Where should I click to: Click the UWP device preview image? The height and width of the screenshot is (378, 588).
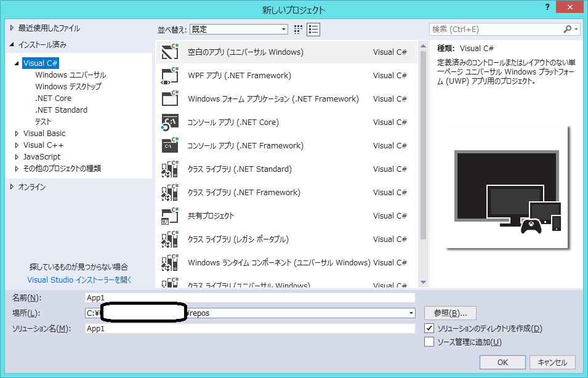click(507, 188)
